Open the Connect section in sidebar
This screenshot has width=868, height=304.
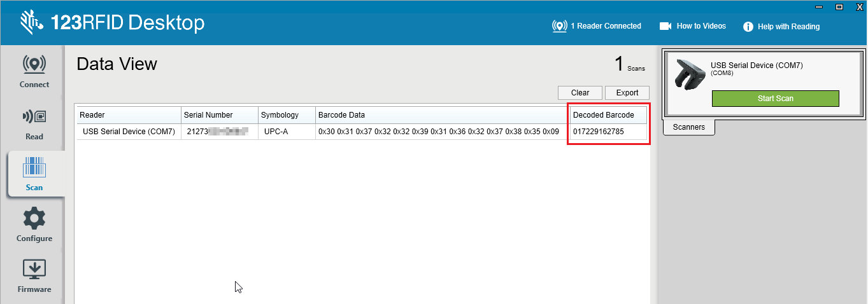[34, 71]
